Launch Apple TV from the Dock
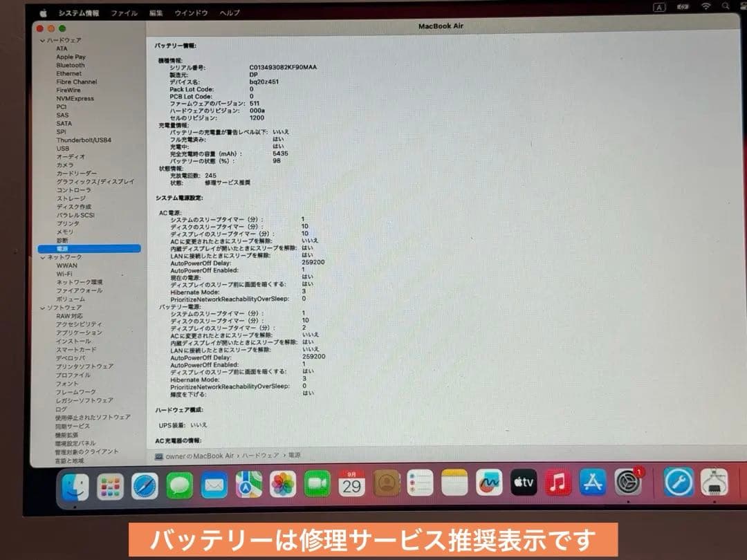This screenshot has width=747, height=560. pyautogui.click(x=524, y=483)
